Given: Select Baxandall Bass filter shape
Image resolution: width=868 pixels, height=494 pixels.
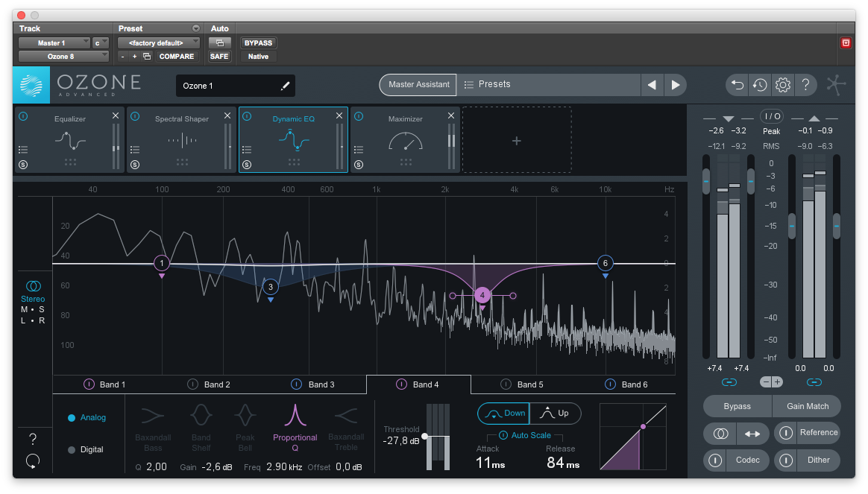Looking at the screenshot, I should [153, 428].
